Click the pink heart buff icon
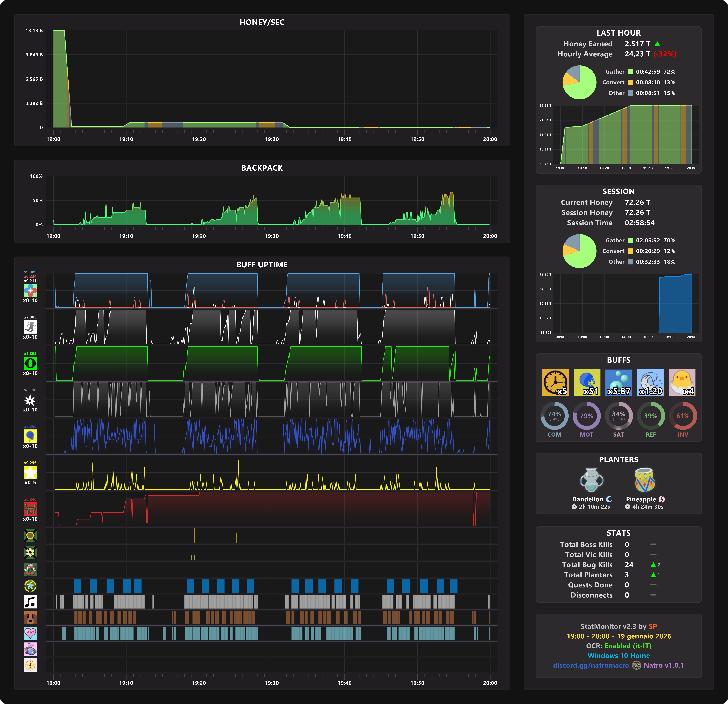This screenshot has height=704, width=728. click(x=30, y=633)
